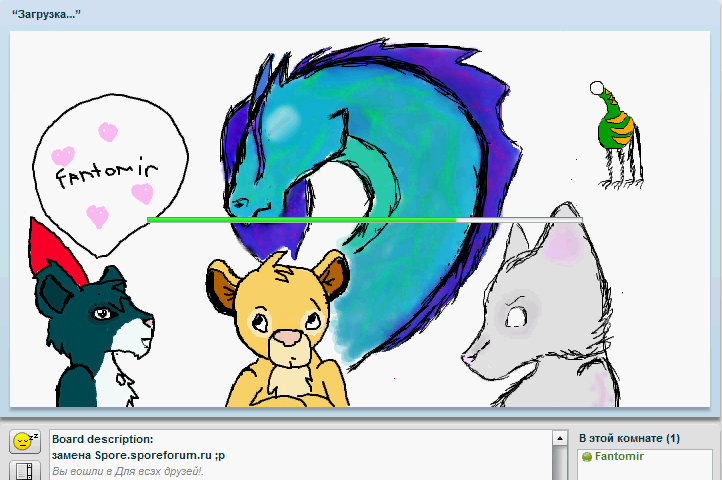Click the green loading progress bar
The height and width of the screenshot is (480, 722).
click(x=365, y=220)
